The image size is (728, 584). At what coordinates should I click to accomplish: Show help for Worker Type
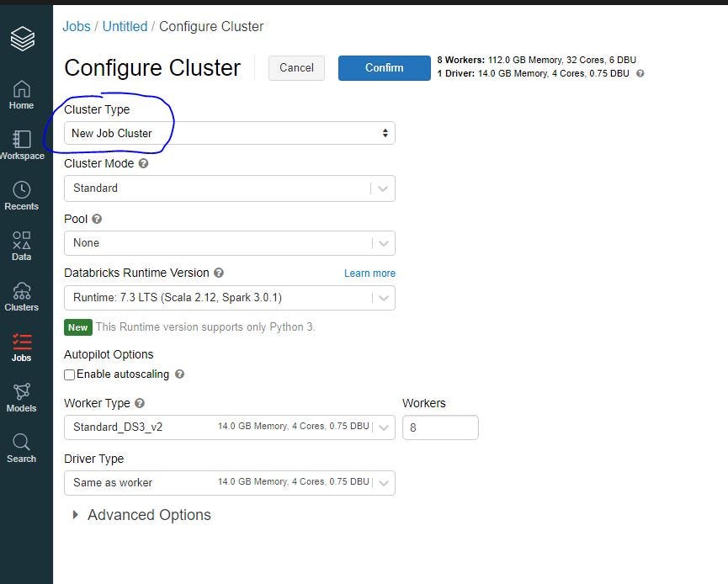pyautogui.click(x=140, y=403)
